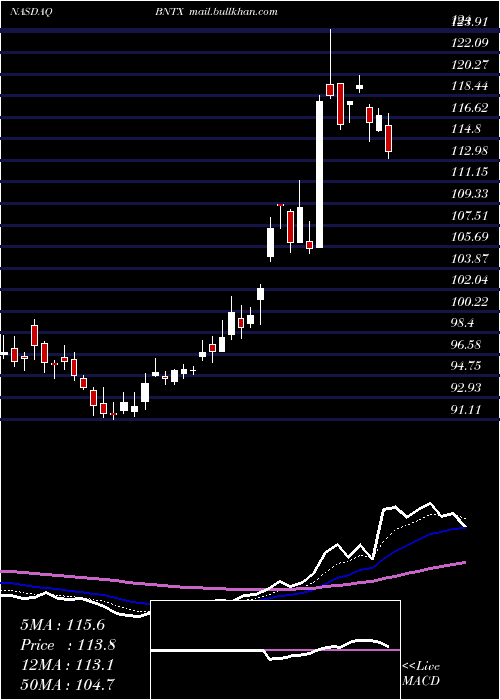Screen dimensions: 500x700
Task: Click the 91.11 price axis label
Action: point(466,409)
